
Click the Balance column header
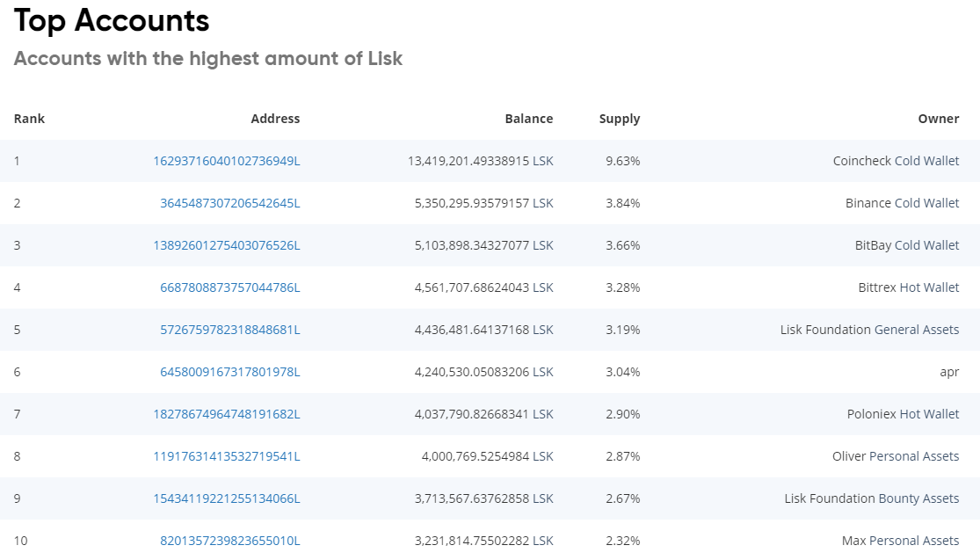(529, 119)
